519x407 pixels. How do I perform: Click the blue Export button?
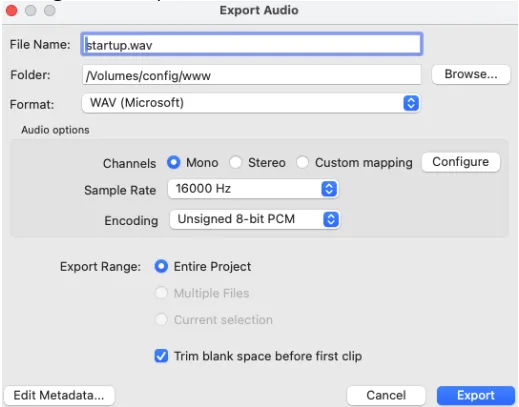tap(476, 395)
